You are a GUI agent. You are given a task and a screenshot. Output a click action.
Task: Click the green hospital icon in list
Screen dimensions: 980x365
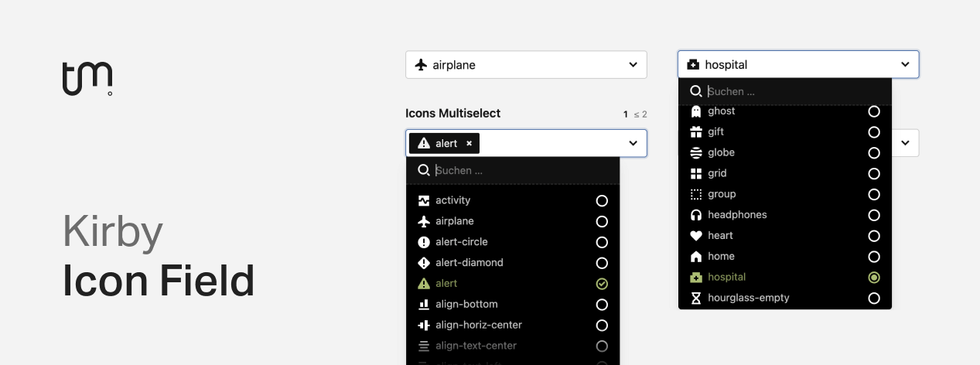(695, 278)
